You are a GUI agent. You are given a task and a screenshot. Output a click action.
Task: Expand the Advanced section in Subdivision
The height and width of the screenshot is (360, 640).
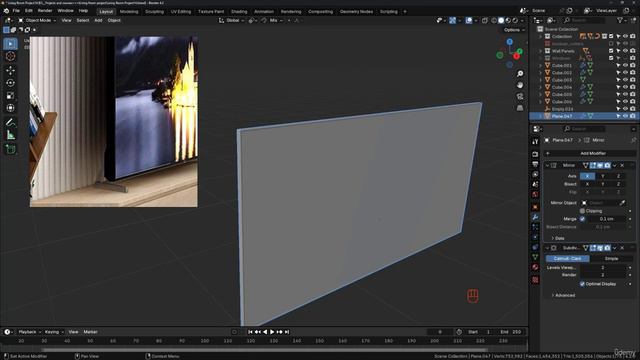click(x=563, y=295)
